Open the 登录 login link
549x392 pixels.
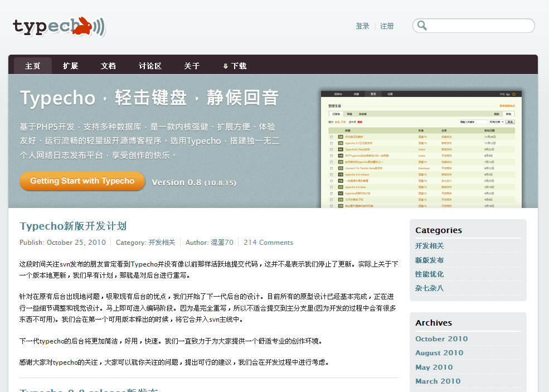pyautogui.click(x=362, y=26)
